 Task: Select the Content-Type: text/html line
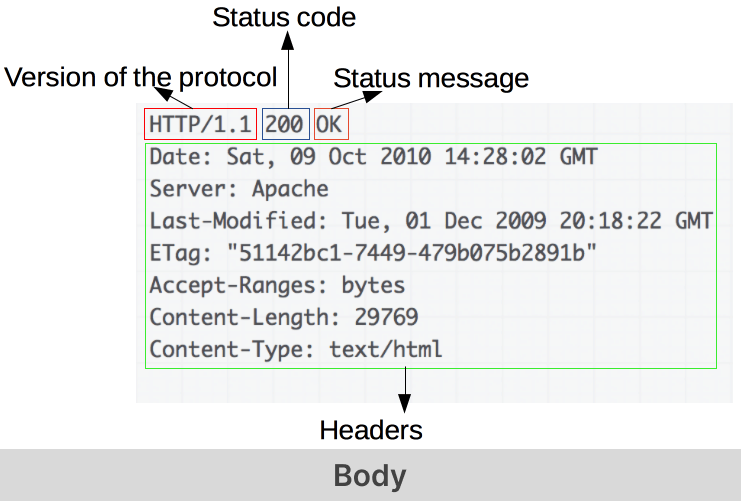(x=295, y=349)
